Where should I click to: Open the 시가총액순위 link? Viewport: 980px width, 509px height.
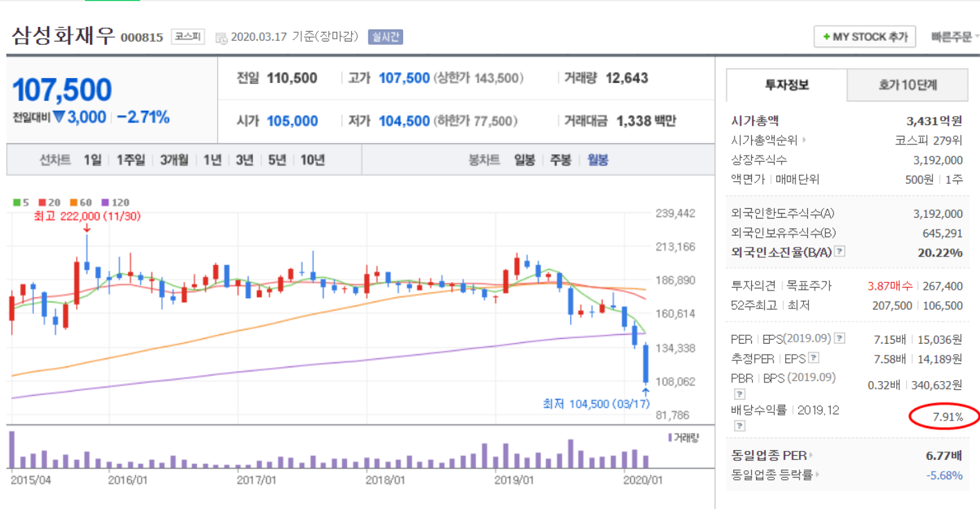(769, 140)
